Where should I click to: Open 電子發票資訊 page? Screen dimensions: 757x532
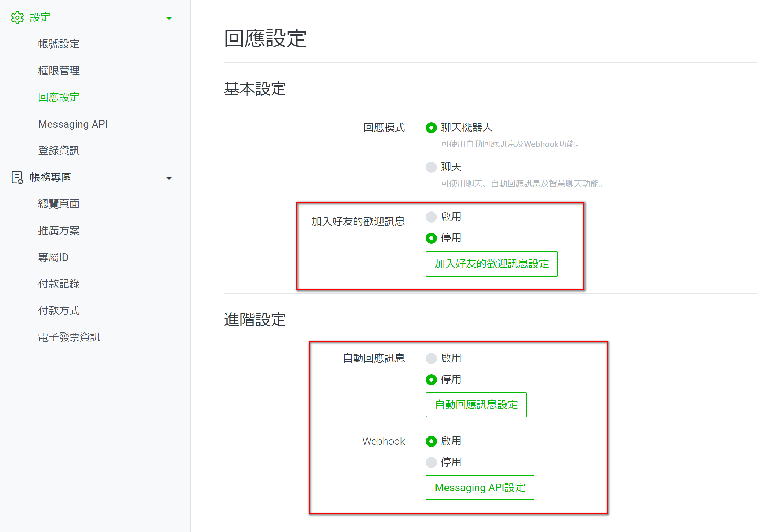click(69, 337)
